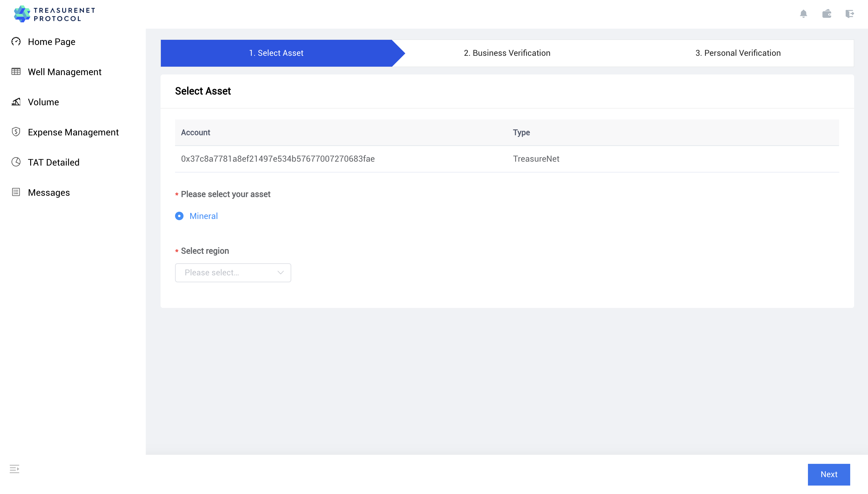Viewport: 868px width, 494px height.
Task: Click the account address 0x37c8a778...
Action: point(278,159)
